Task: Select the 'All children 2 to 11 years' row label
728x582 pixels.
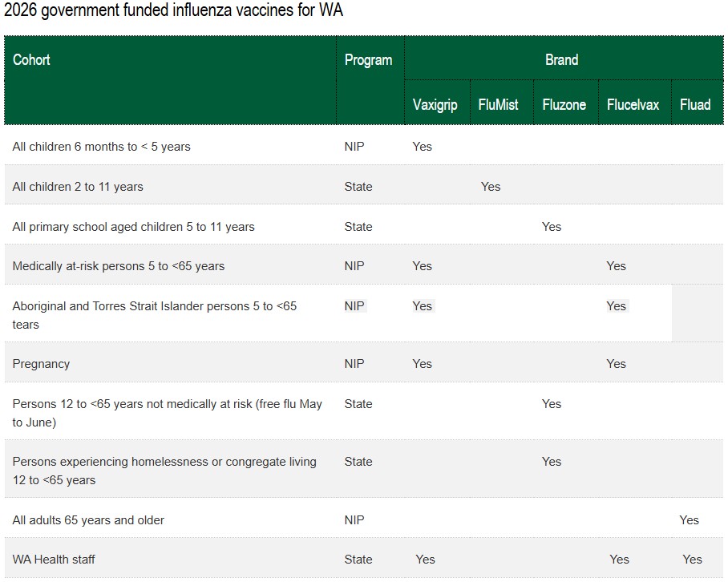Action: click(78, 187)
